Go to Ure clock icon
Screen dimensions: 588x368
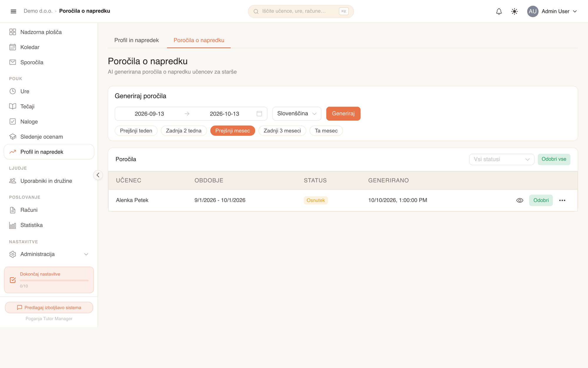pos(13,91)
